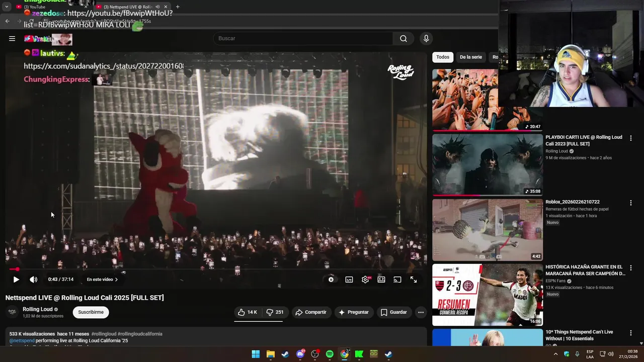Click the microphone tray icon
This screenshot has height=362, width=644.
coord(577,354)
